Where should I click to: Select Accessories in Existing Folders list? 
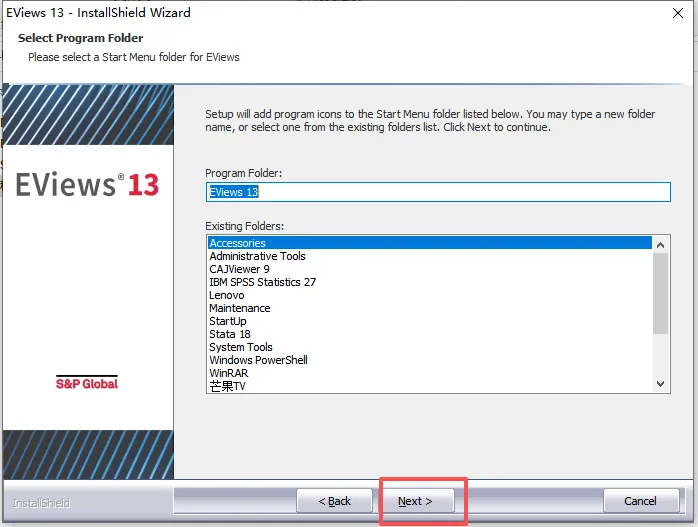[430, 243]
